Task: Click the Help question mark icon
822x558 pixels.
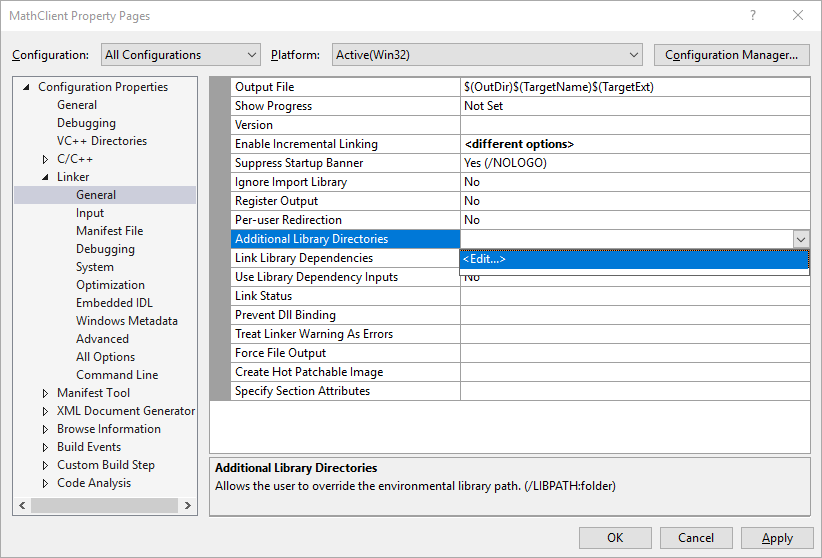Action: tap(752, 16)
